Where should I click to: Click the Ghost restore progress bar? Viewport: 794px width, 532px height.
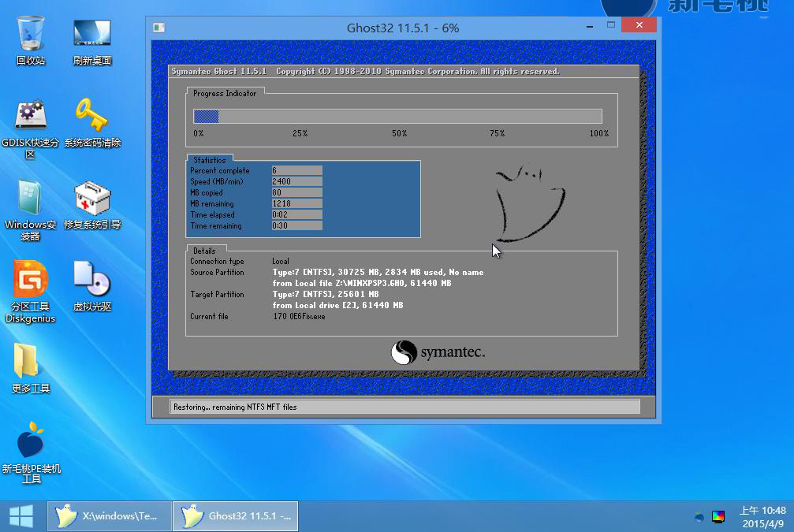(397, 117)
